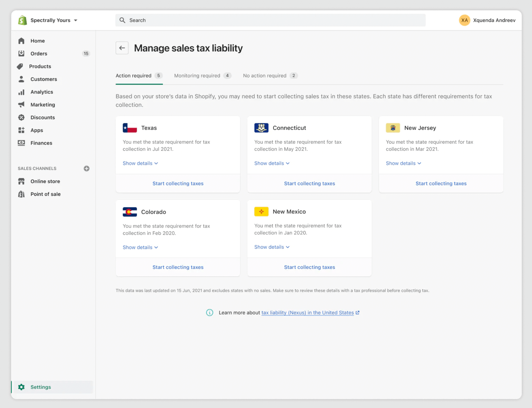
Task: Start collecting taxes for New Jersey
Action: [441, 183]
